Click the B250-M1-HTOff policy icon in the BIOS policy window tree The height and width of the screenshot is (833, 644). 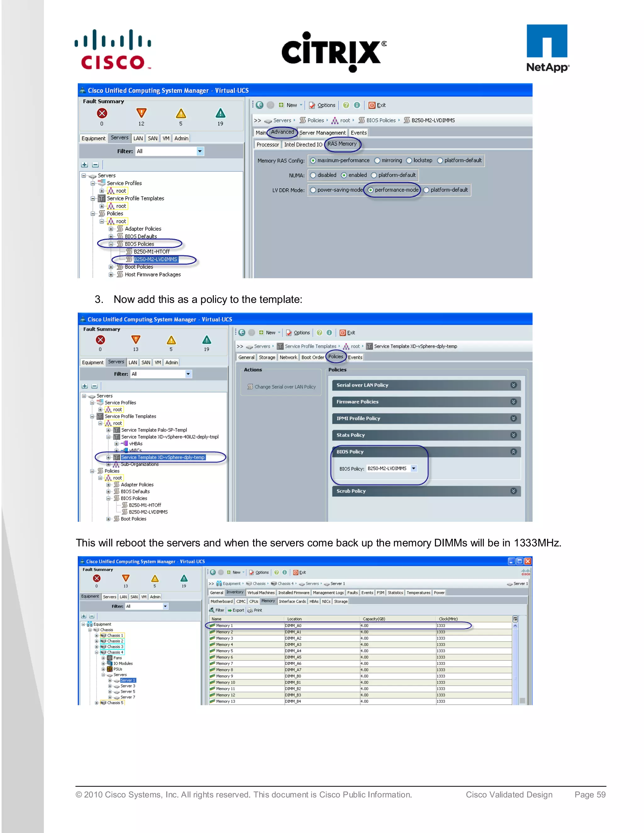pos(129,252)
